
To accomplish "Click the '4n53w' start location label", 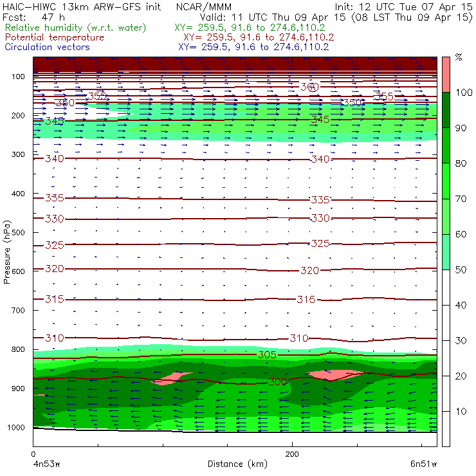I will point(47,464).
